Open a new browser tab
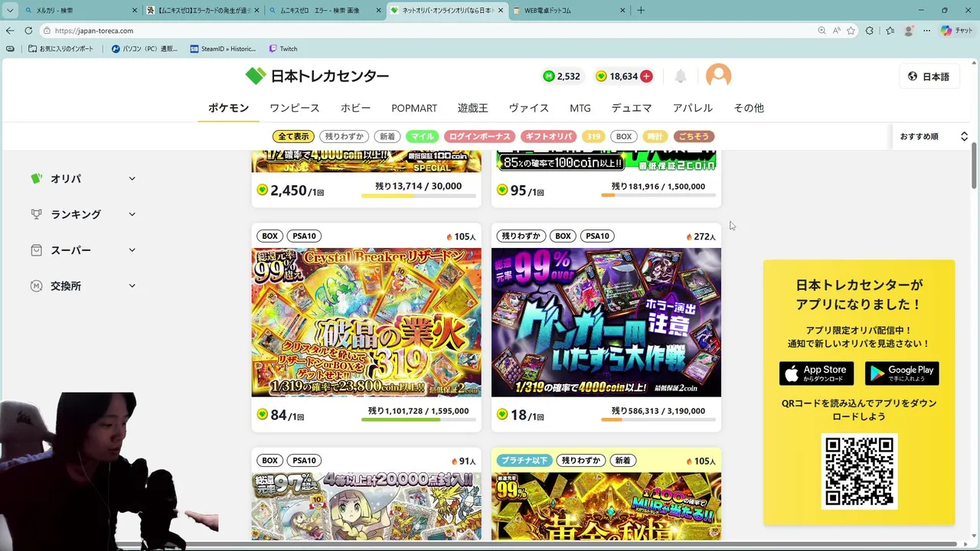This screenshot has width=980, height=551. 641,10
